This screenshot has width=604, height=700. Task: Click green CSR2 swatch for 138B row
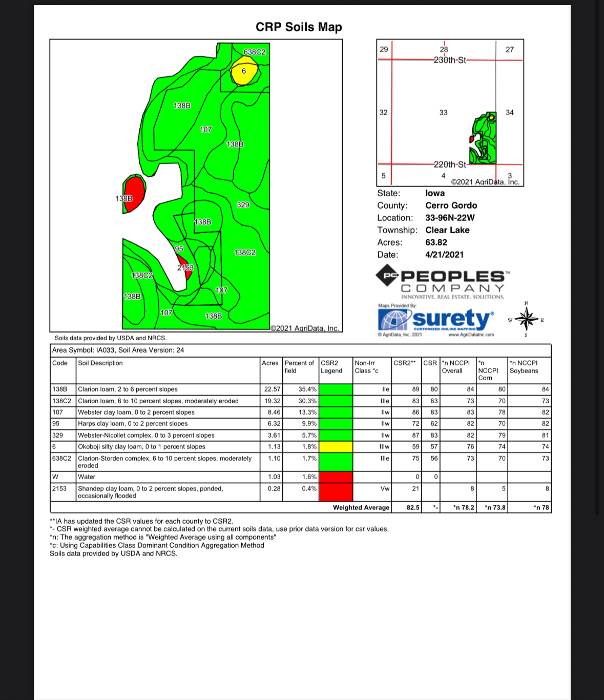coord(336,389)
